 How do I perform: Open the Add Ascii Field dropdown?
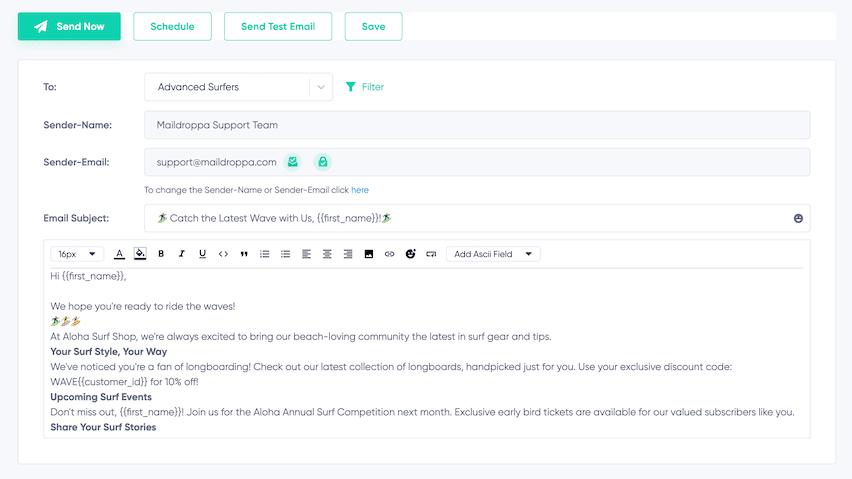[493, 254]
